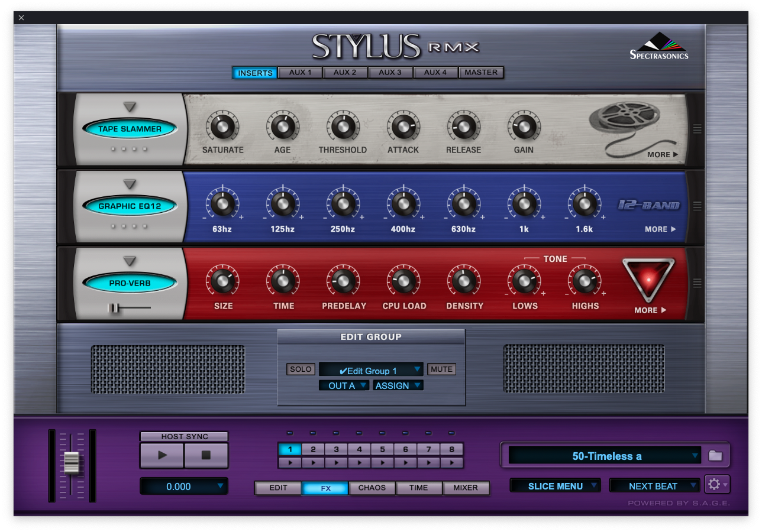Toggle the TAPE SLAMMER power button
The width and height of the screenshot is (762, 532).
pos(130,129)
